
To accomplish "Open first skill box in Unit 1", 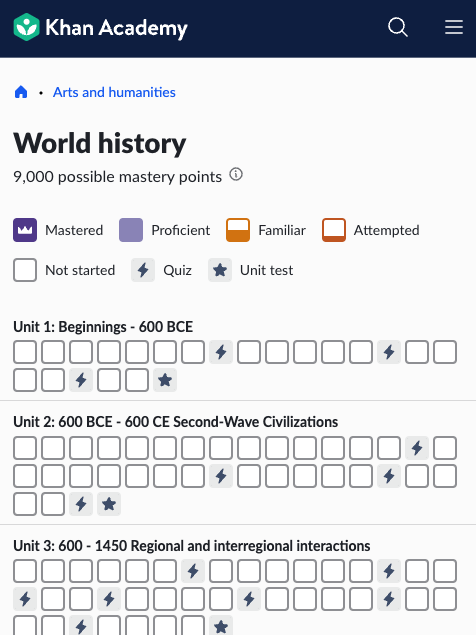I will pyautogui.click(x=25, y=352).
